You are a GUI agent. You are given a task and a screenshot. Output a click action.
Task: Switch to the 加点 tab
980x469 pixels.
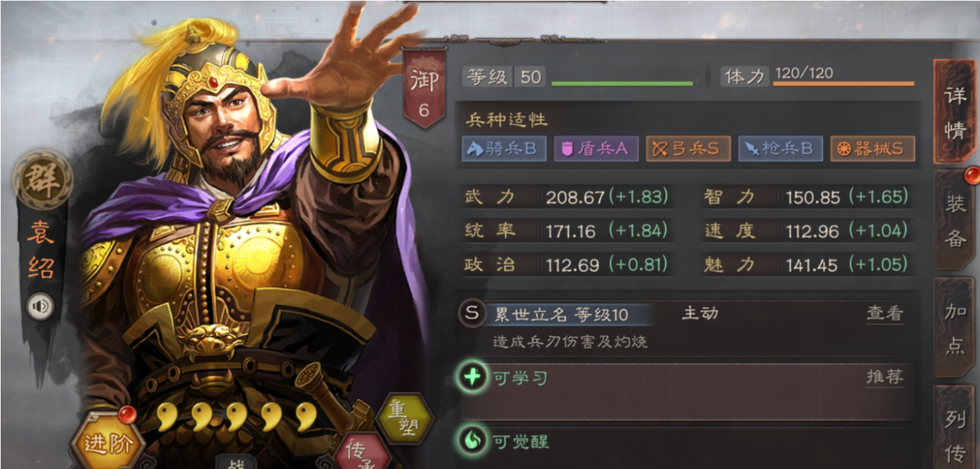point(955,328)
